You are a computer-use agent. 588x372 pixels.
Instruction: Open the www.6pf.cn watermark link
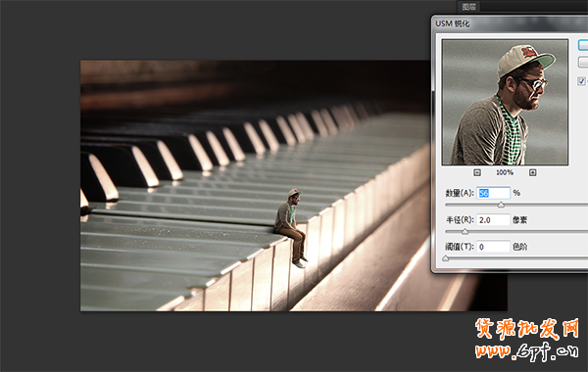coord(527,351)
